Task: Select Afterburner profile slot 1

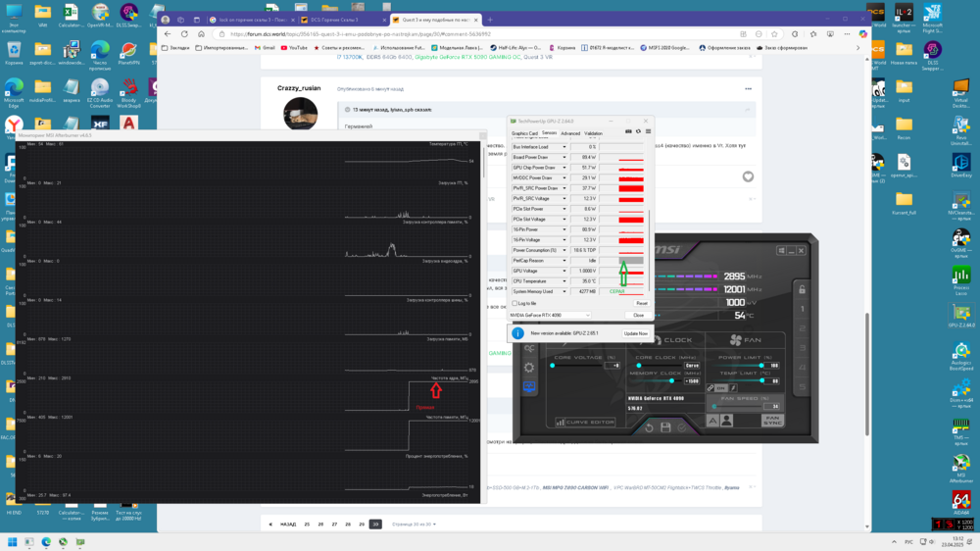Action: [802, 309]
